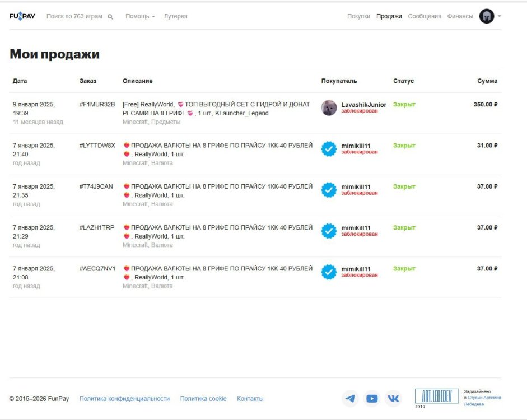Click the description of order #LYTTDW8X
The image size is (527, 420).
[x=217, y=150]
